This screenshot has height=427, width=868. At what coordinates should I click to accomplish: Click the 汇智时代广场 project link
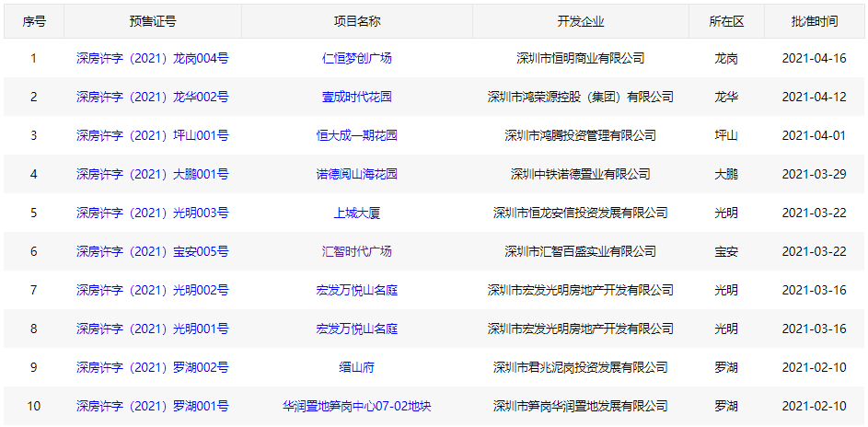pyautogui.click(x=356, y=251)
